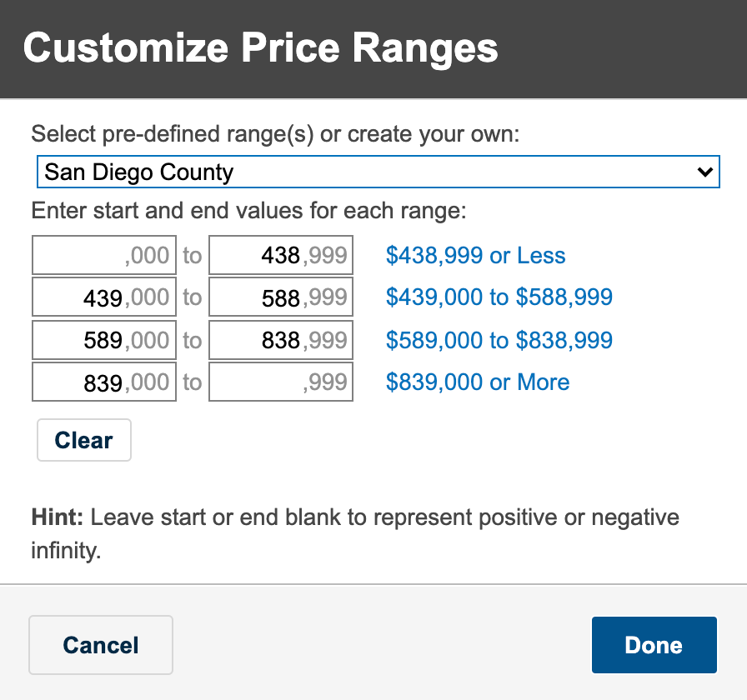Click the Hint text about infinity
The width and height of the screenshot is (747, 700).
[x=355, y=534]
